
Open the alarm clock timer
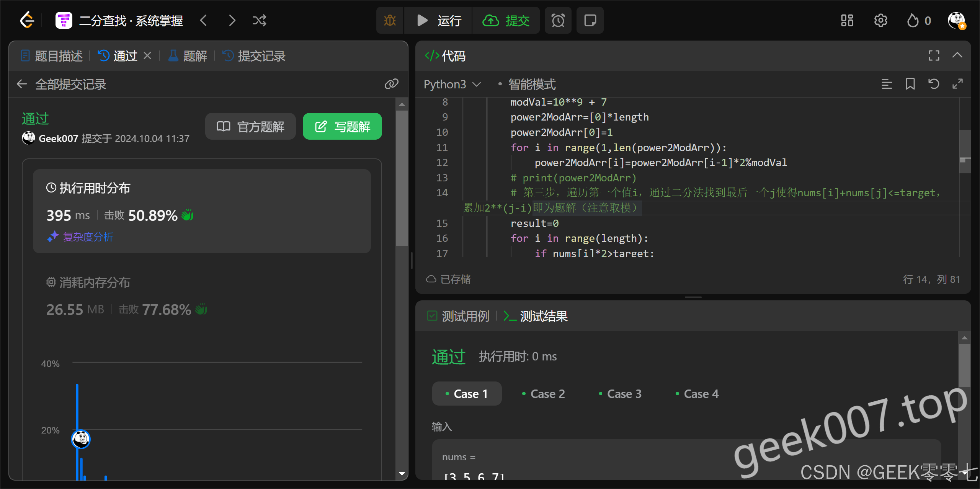(558, 20)
